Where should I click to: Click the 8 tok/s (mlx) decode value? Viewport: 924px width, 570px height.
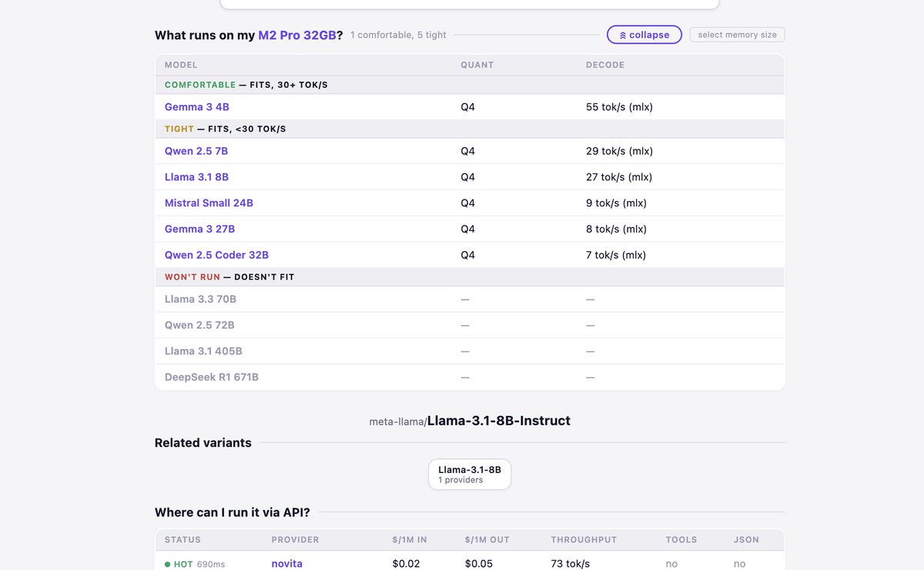616,229
